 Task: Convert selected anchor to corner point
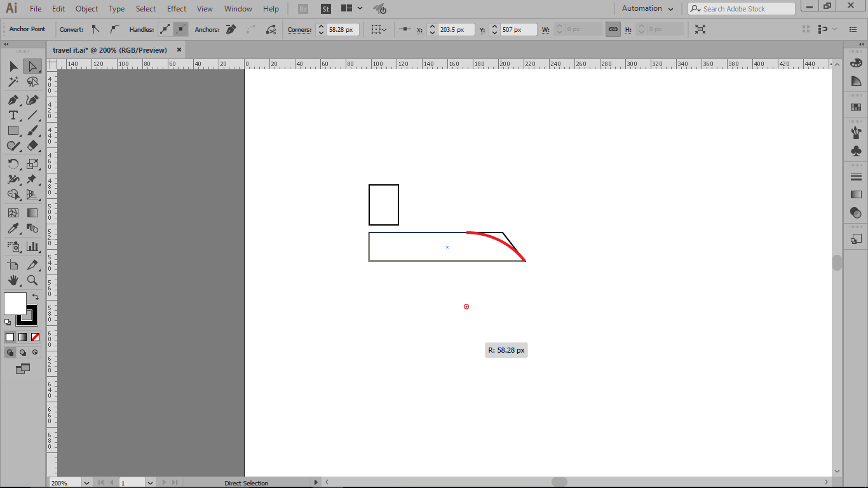(95, 29)
